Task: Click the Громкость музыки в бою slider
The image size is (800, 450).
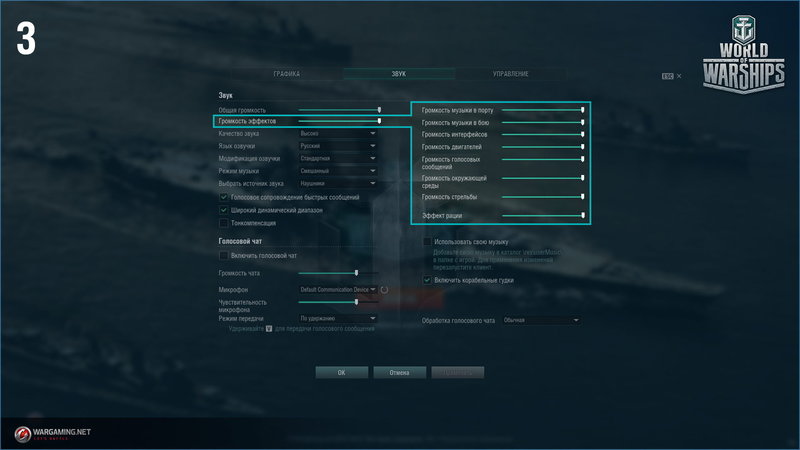Action: pyautogui.click(x=543, y=122)
